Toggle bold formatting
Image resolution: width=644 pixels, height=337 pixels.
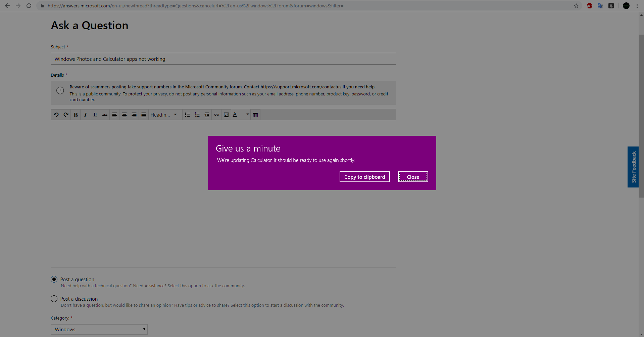(x=76, y=115)
